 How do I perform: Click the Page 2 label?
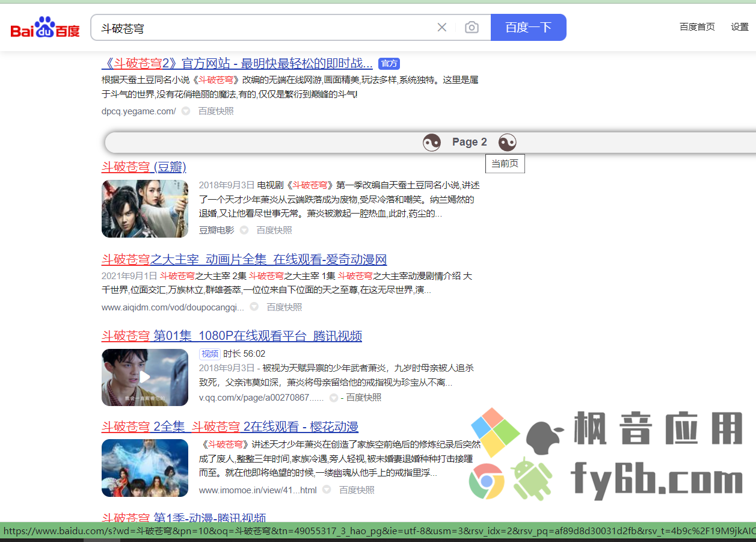coord(470,143)
